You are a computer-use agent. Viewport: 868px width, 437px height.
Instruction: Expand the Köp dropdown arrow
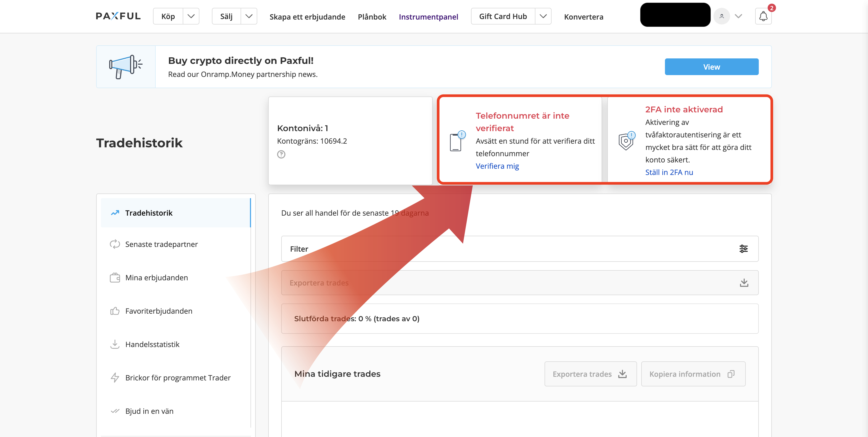click(x=191, y=16)
